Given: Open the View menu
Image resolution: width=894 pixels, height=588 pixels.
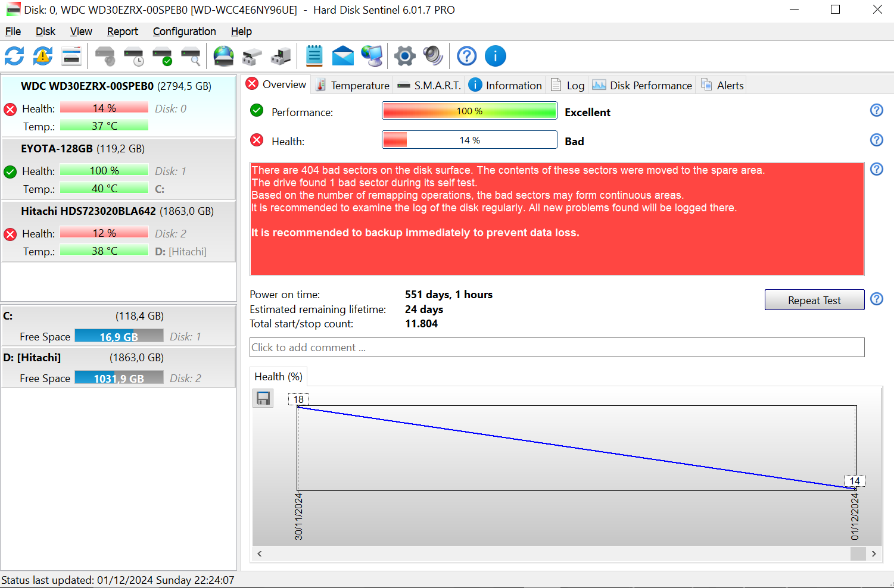Looking at the screenshot, I should coord(81,32).
